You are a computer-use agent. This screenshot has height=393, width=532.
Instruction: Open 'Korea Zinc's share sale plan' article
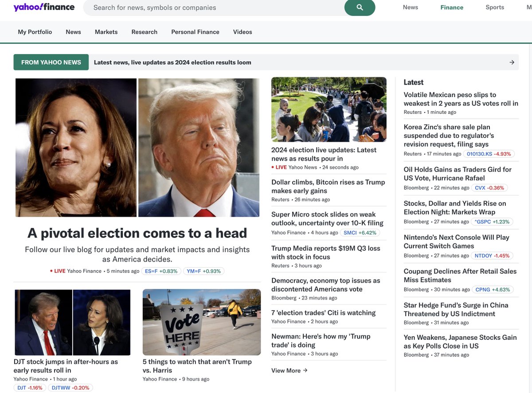pos(449,136)
